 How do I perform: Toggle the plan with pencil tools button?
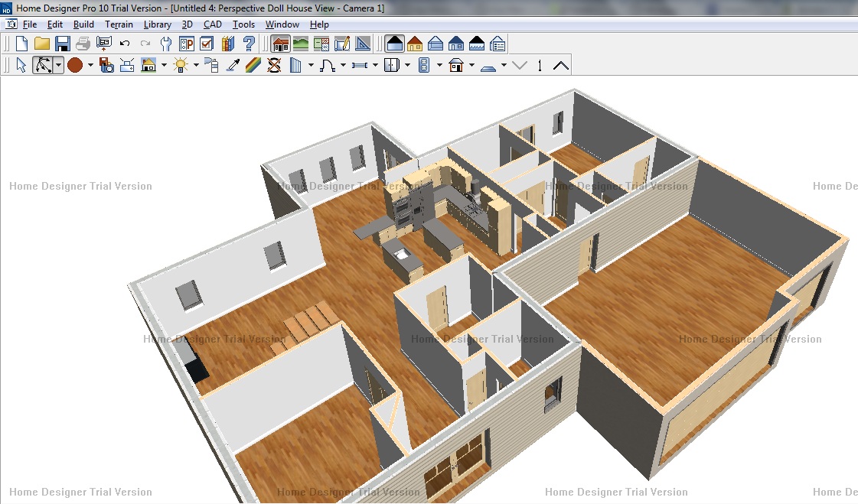tap(342, 44)
